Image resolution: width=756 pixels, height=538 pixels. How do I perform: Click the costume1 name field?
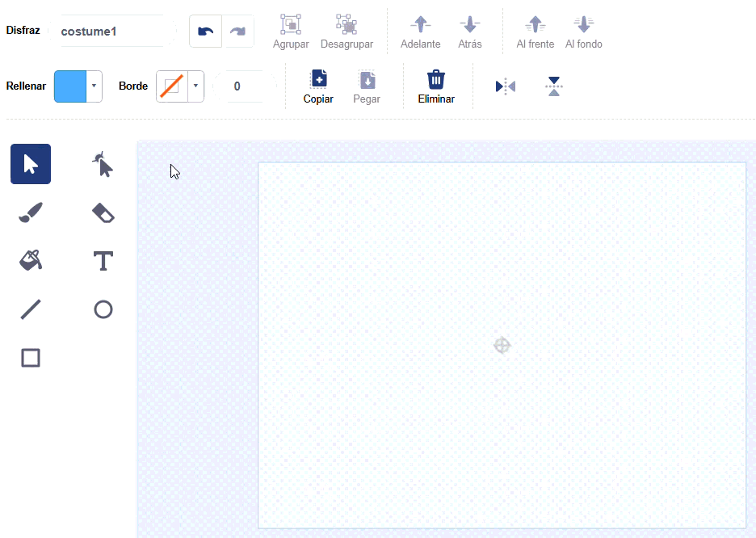[112, 32]
